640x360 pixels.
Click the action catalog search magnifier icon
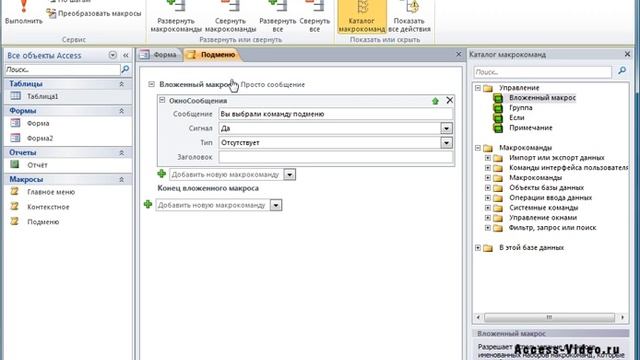(x=622, y=71)
